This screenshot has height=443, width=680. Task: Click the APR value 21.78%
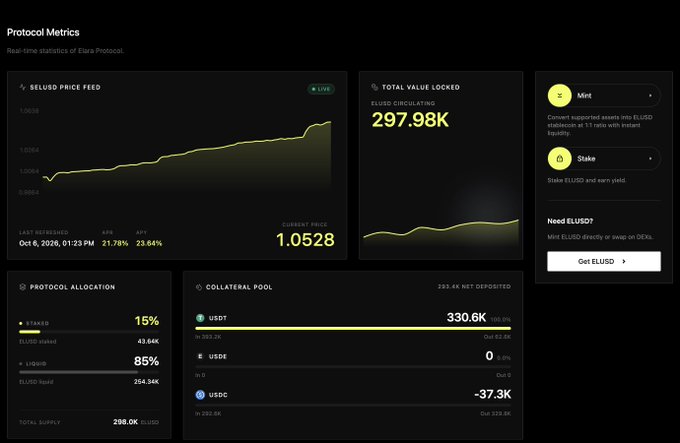click(x=115, y=244)
